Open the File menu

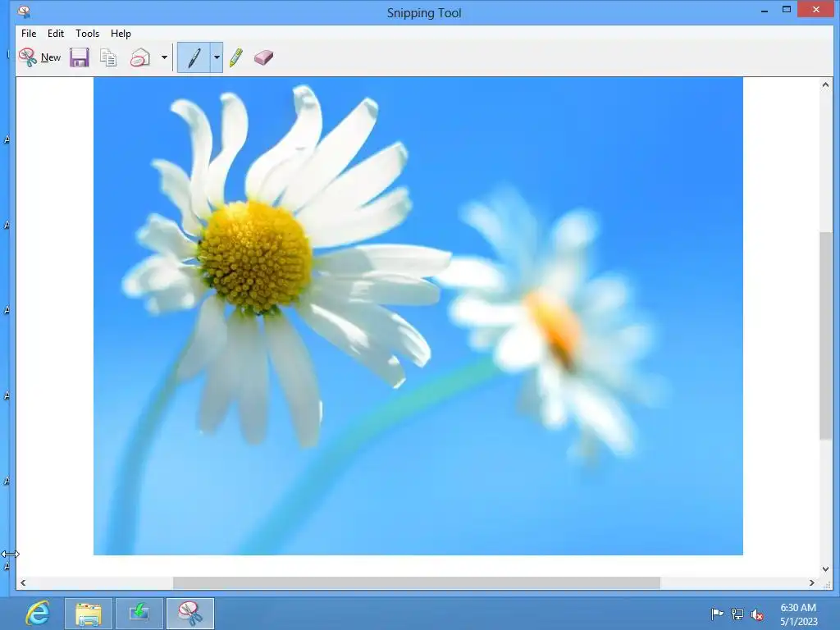pyautogui.click(x=29, y=33)
